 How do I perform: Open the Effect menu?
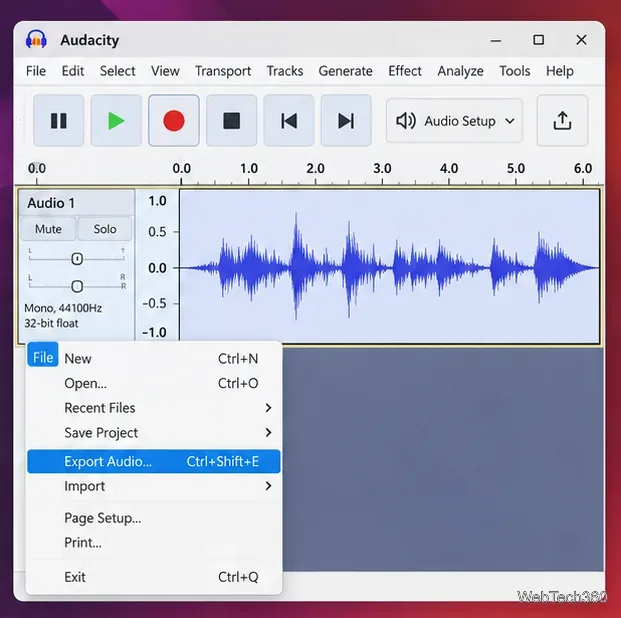(x=405, y=71)
